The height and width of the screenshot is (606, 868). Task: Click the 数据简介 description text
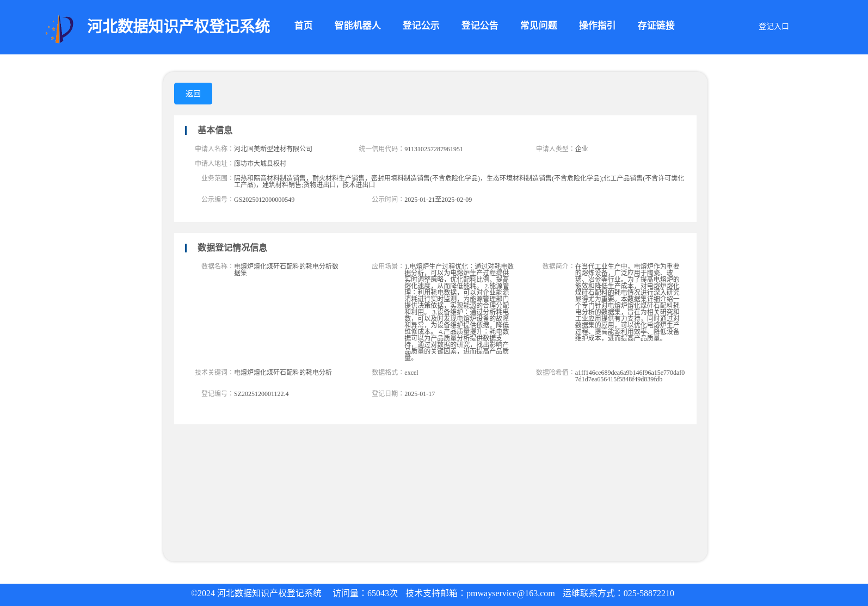click(x=627, y=302)
